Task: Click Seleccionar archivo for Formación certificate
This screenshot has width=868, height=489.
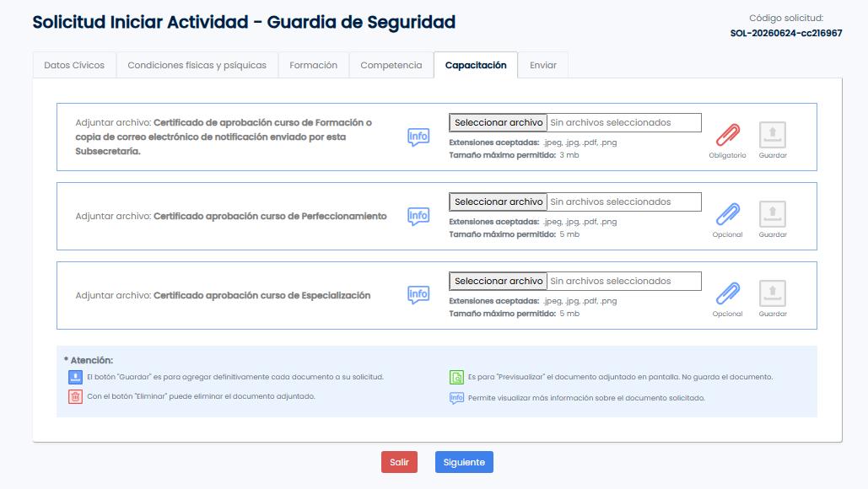Action: 499,123
